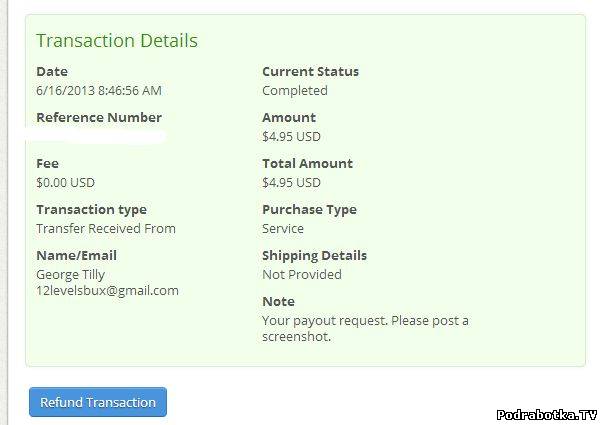Click the Podrabotka.TV watermark
The image size is (602, 425).
[x=545, y=414]
